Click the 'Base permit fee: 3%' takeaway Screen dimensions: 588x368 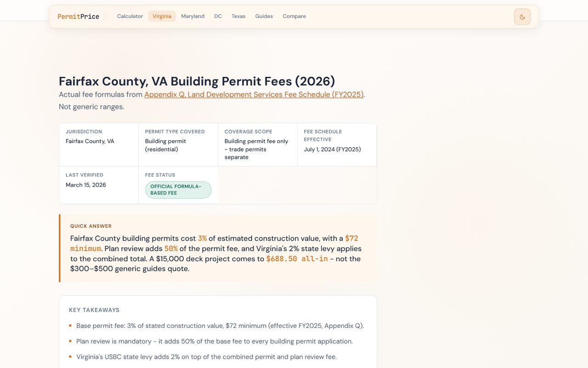tap(220, 326)
